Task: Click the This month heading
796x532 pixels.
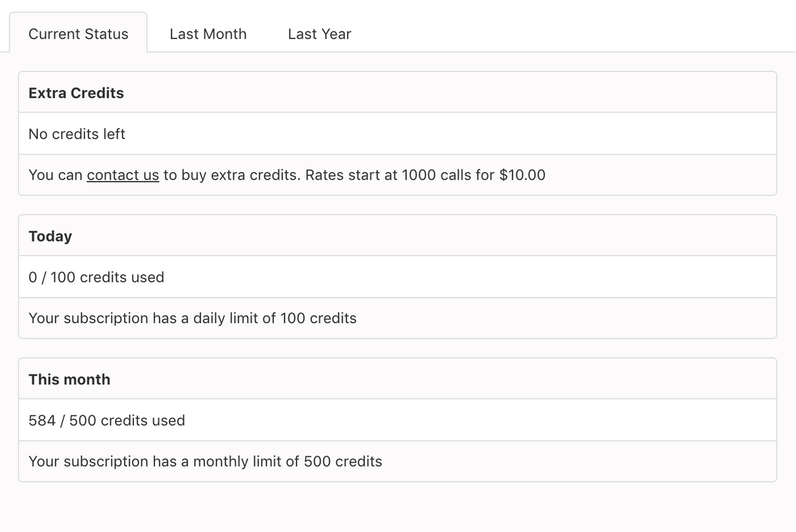Action: coord(69,380)
